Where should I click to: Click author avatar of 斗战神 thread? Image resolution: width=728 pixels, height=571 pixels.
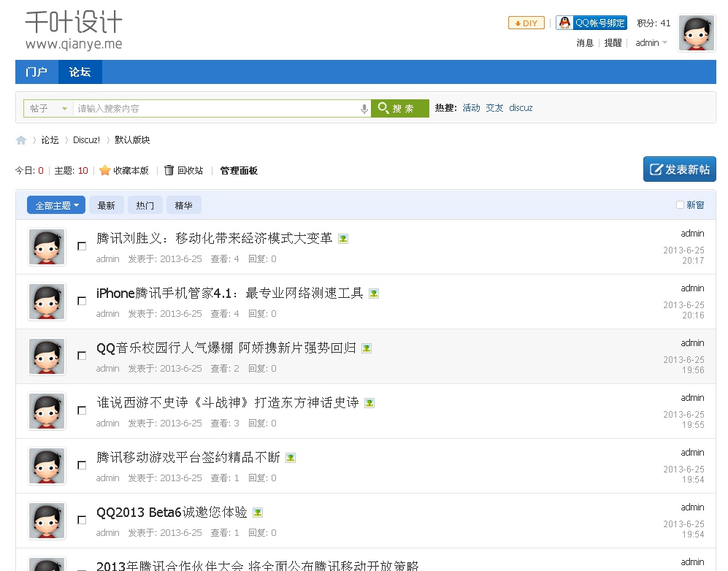pyautogui.click(x=47, y=411)
